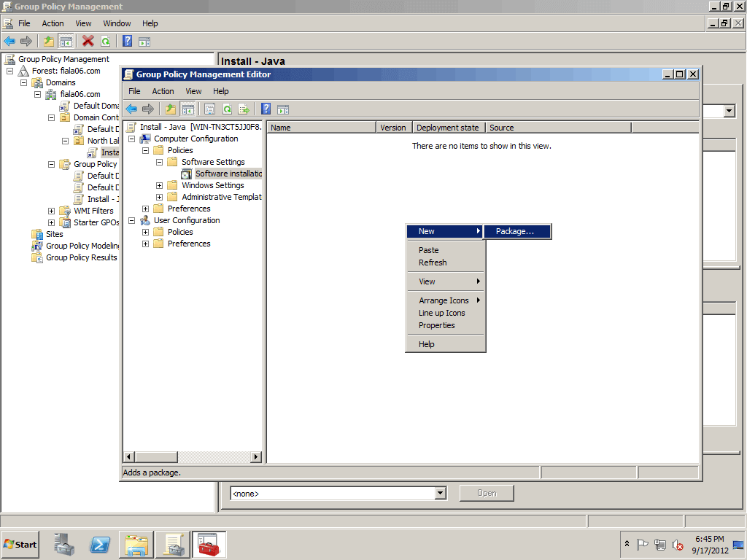Viewport: 747px width, 560px height.
Task: Open Server Manager from taskbar
Action: click(64, 544)
